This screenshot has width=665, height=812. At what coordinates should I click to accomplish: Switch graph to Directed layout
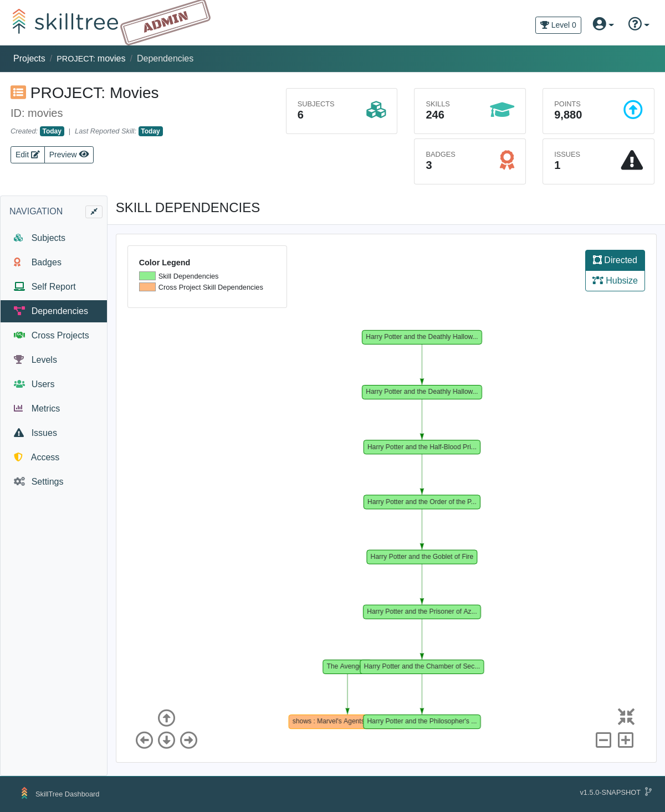615,260
